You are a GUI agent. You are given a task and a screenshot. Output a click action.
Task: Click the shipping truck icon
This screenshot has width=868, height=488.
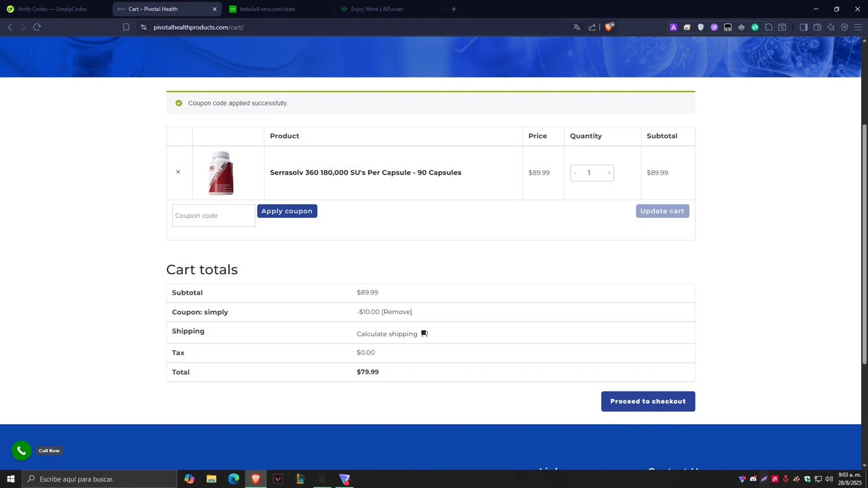pyautogui.click(x=424, y=333)
